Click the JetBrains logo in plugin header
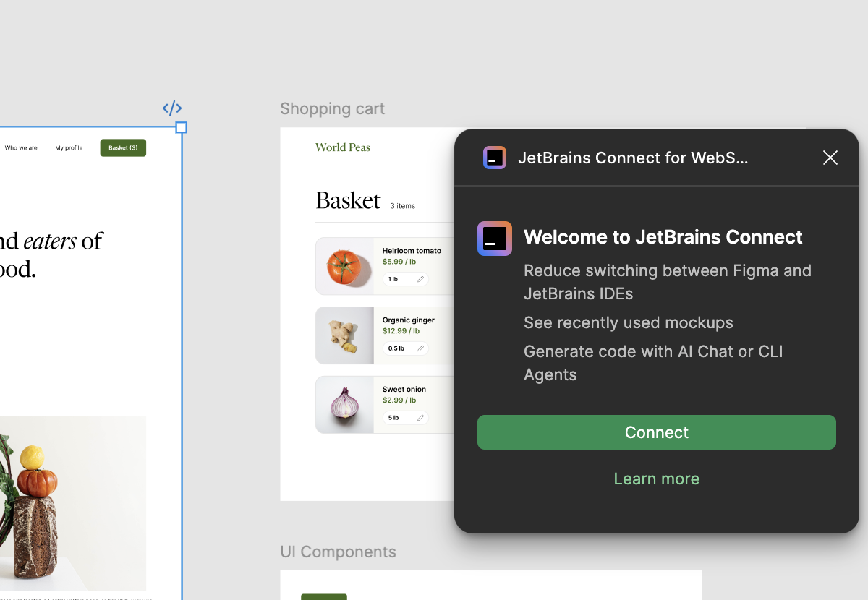 tap(495, 158)
